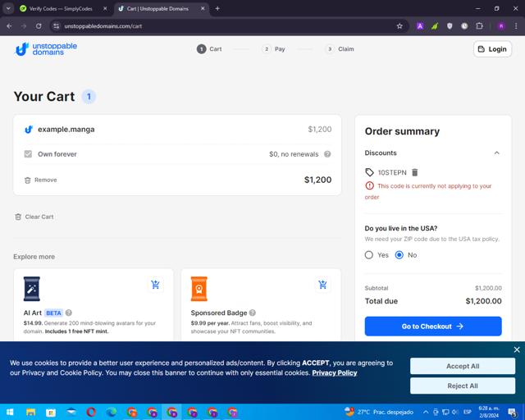Viewport: 525px width, 420px height.
Task: Click the help icon beside no renewals
Action: [327, 154]
